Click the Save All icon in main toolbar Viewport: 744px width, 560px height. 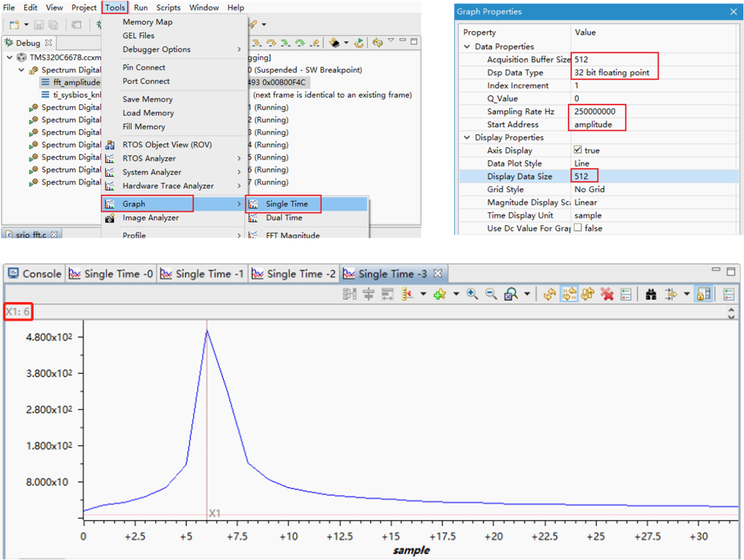(x=53, y=25)
